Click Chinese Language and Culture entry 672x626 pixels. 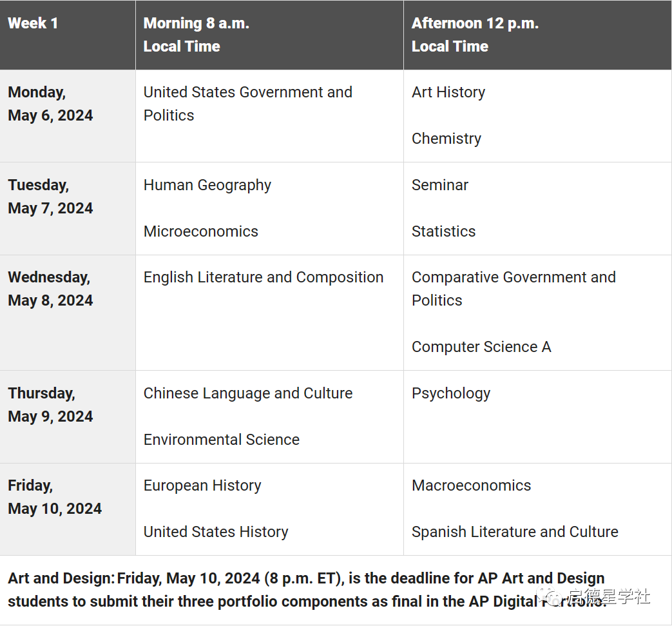(248, 393)
